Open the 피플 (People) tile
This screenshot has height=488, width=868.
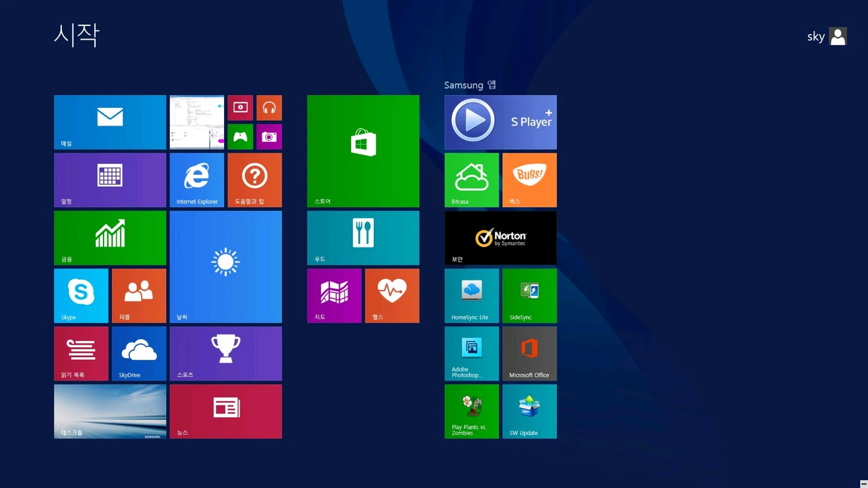[x=139, y=296]
